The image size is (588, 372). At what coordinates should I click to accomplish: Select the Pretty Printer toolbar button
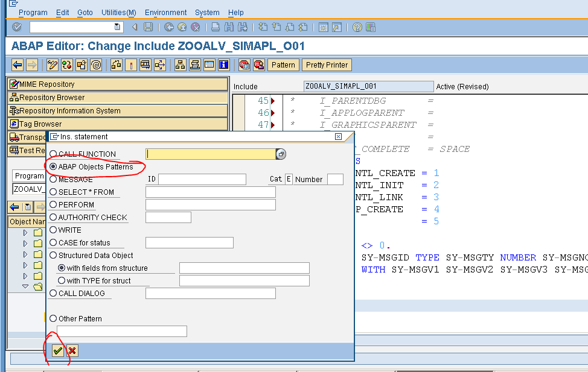coord(326,65)
